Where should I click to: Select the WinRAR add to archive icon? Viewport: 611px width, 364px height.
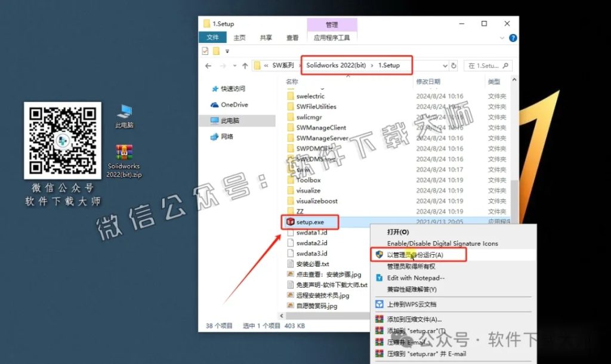(379, 319)
